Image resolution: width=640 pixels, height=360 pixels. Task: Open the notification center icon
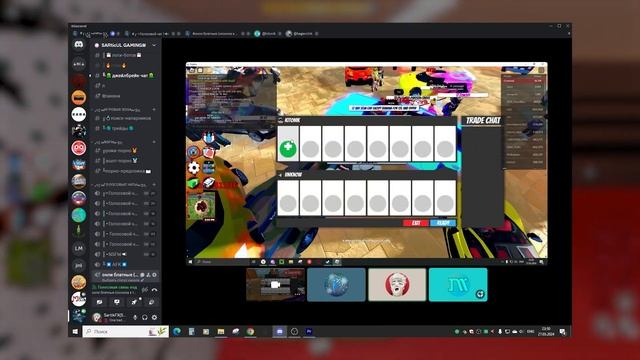562,332
